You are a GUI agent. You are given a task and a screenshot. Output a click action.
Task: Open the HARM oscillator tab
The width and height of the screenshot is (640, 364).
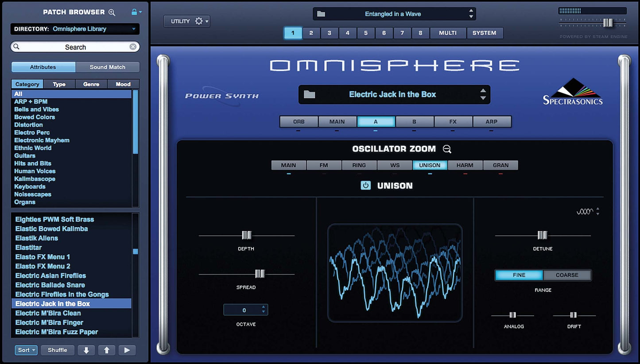pos(465,165)
